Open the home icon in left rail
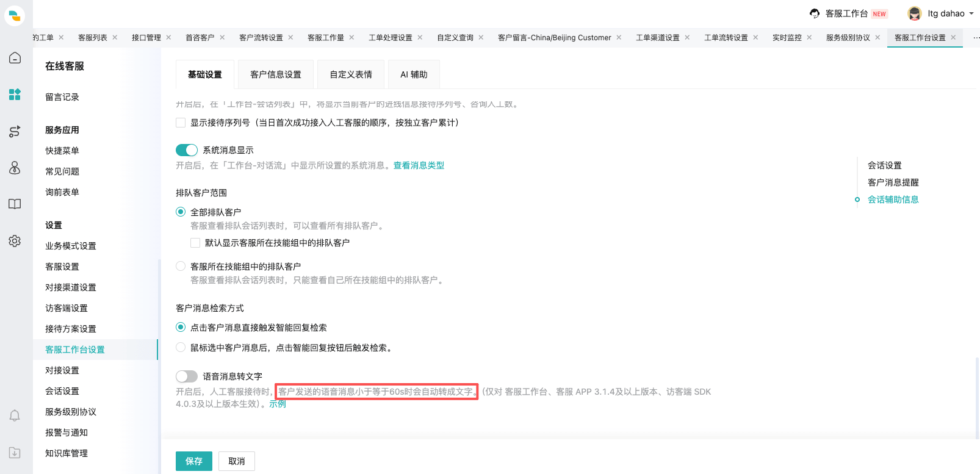This screenshot has width=980, height=474. click(15, 58)
